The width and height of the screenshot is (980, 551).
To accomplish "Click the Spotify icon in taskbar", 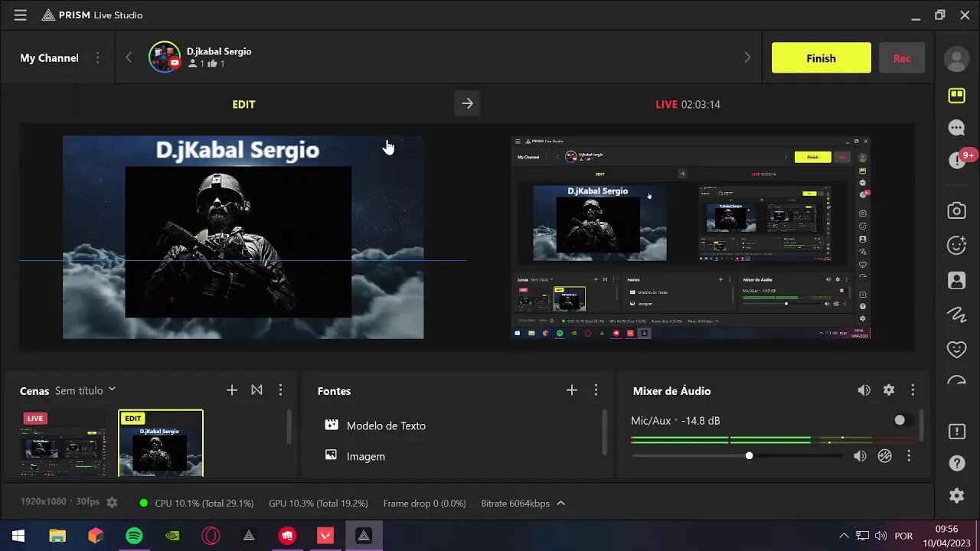I will 134,536.
